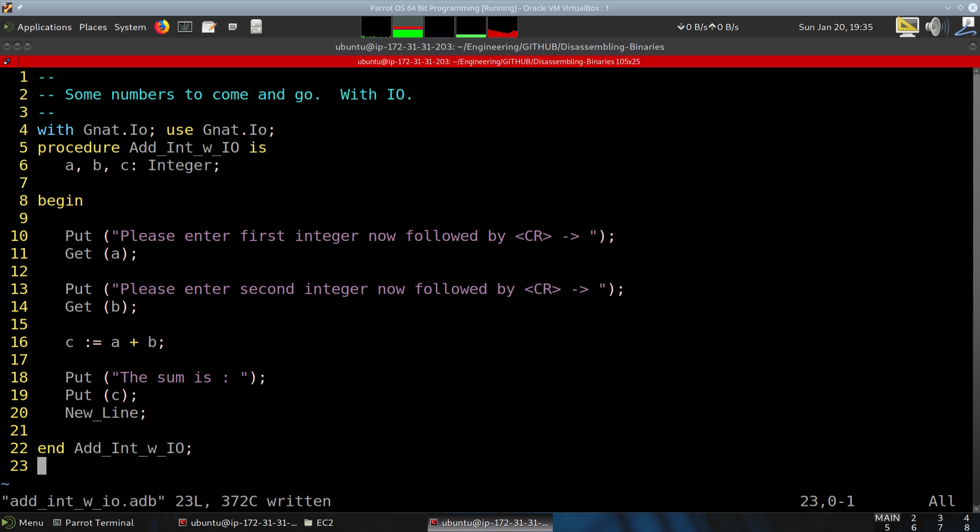Select the first ubuntu@ip-172-31-31 taskbar entry

pos(238,522)
